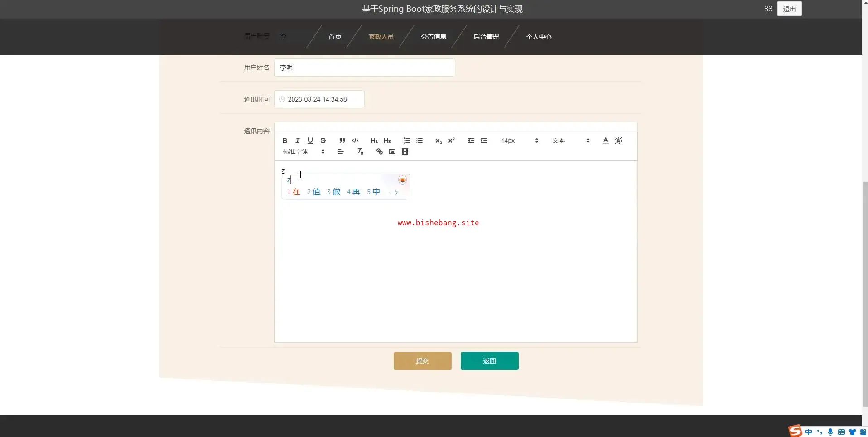The height and width of the screenshot is (437, 868).
Task: Click the superscript icon
Action: [451, 141]
